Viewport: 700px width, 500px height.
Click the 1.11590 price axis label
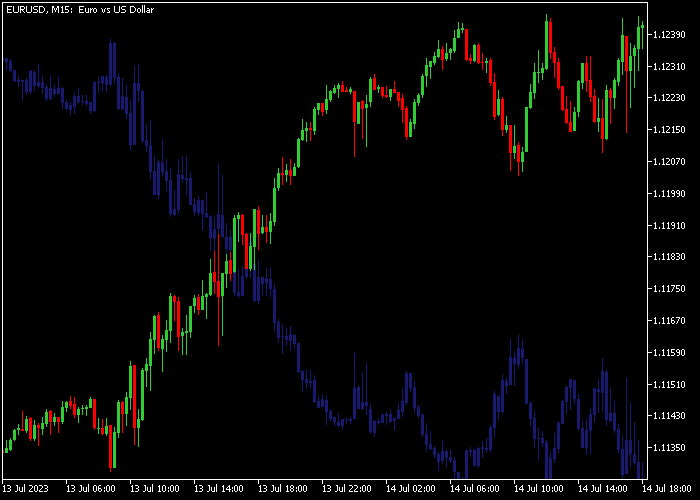[x=669, y=353]
